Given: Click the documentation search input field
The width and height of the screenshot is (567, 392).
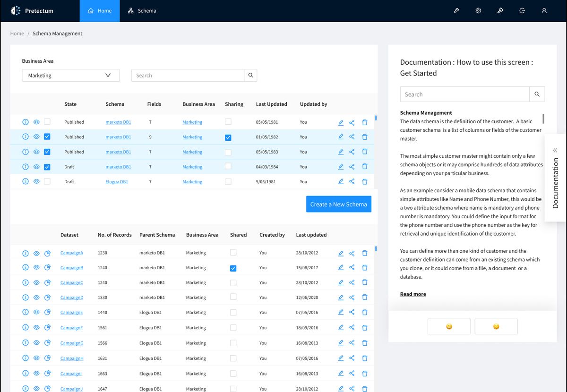Looking at the screenshot, I should pyautogui.click(x=464, y=94).
